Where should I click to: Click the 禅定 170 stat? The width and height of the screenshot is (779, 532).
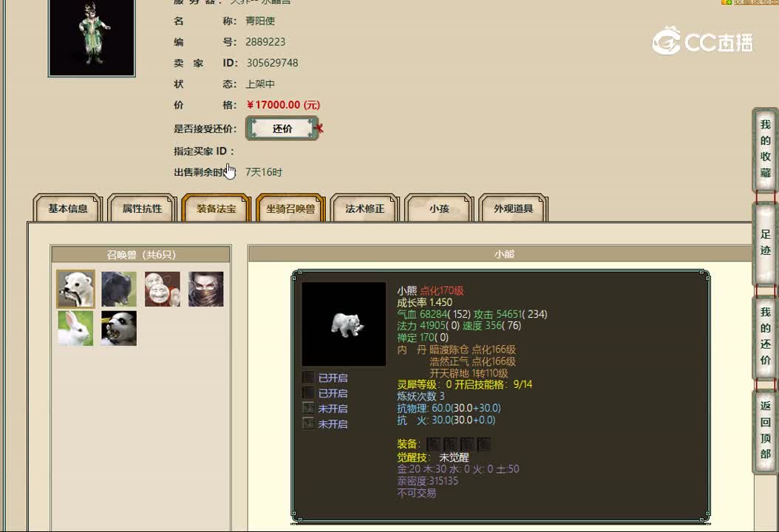click(x=422, y=338)
